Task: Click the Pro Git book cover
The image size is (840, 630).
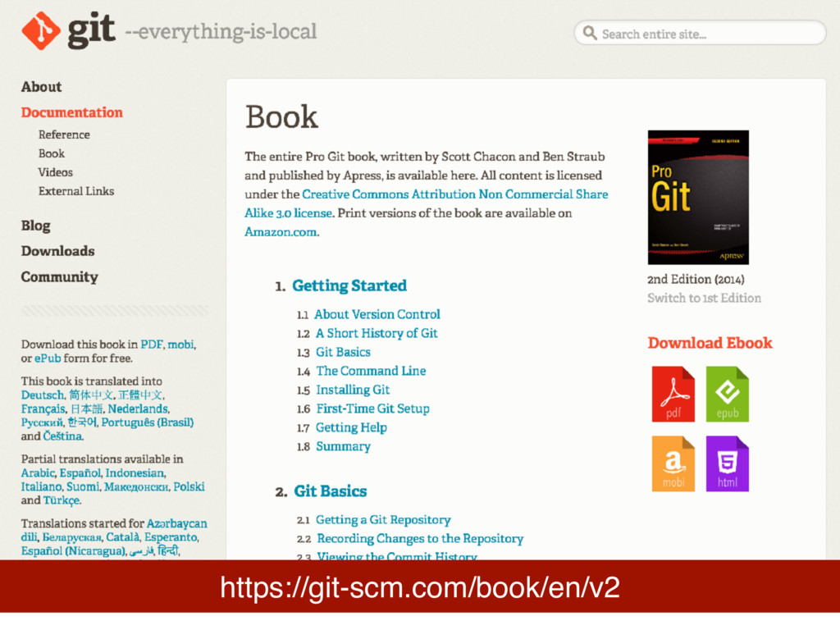Action: (x=698, y=197)
